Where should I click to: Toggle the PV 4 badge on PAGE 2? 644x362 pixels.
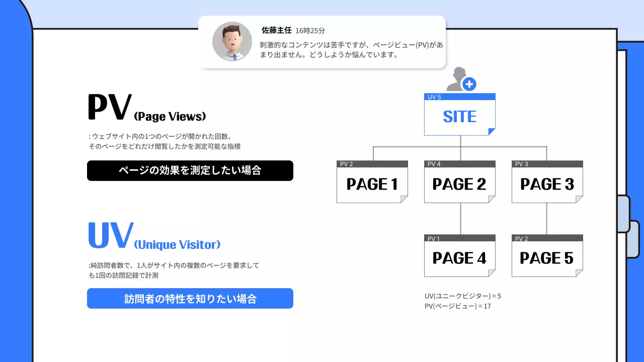pos(433,163)
